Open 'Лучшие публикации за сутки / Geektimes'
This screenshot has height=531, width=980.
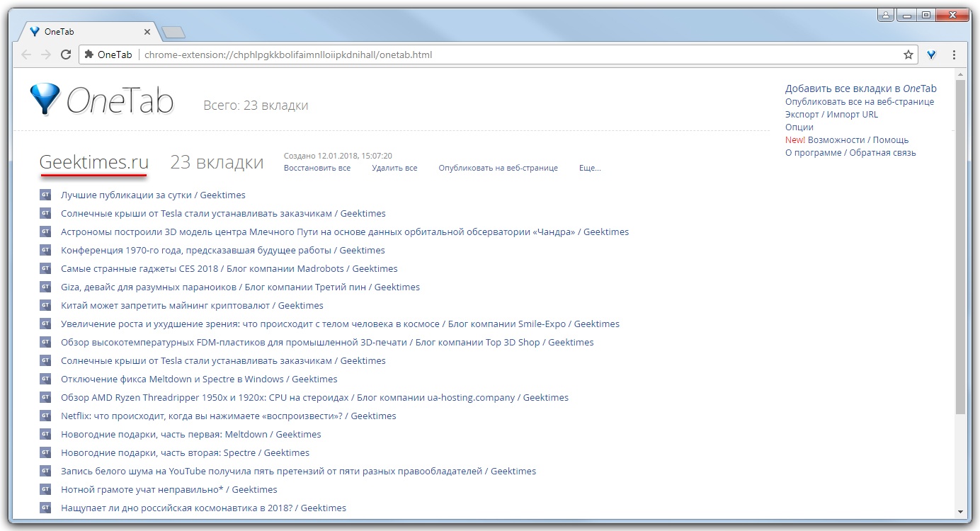(153, 195)
